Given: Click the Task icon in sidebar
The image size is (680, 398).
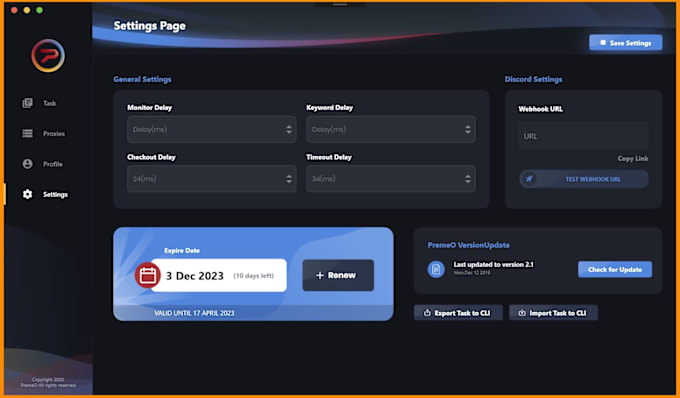Looking at the screenshot, I should coord(27,103).
